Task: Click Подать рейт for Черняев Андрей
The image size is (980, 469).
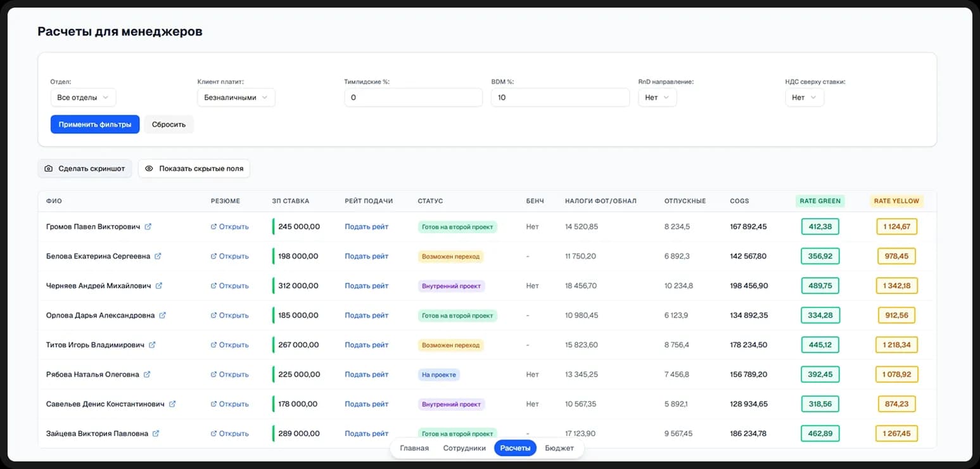Action: (x=367, y=286)
